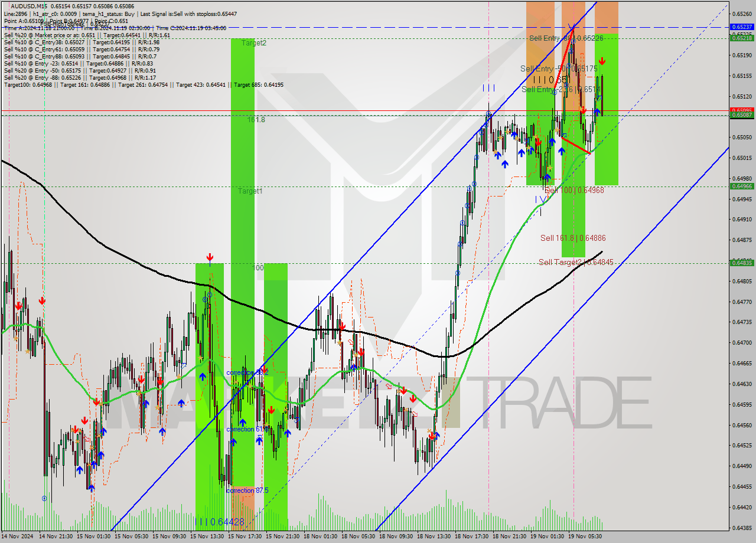Click the 'Sell %10 @ C_Entry88' line

[80, 57]
